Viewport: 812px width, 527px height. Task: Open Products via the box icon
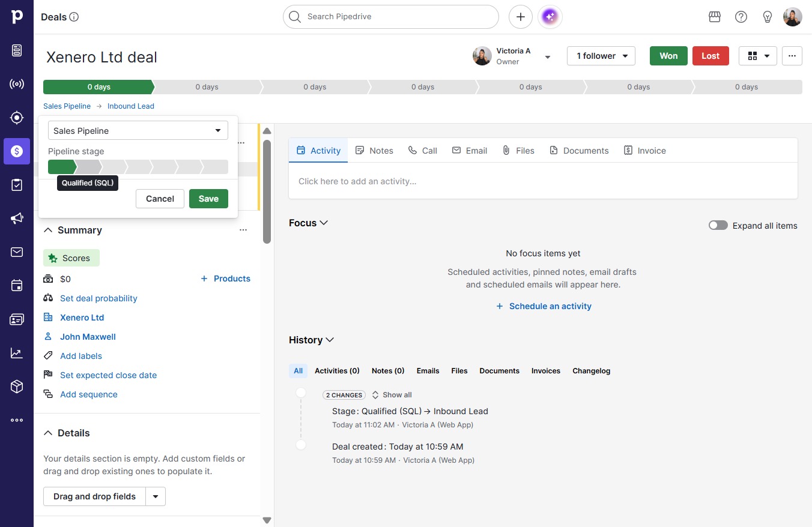pyautogui.click(x=17, y=387)
